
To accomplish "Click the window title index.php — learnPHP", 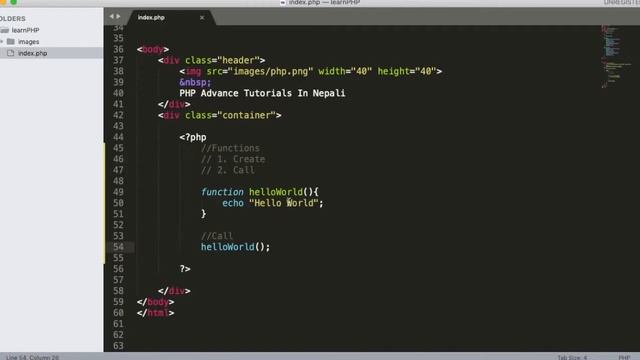I will coord(324,2).
